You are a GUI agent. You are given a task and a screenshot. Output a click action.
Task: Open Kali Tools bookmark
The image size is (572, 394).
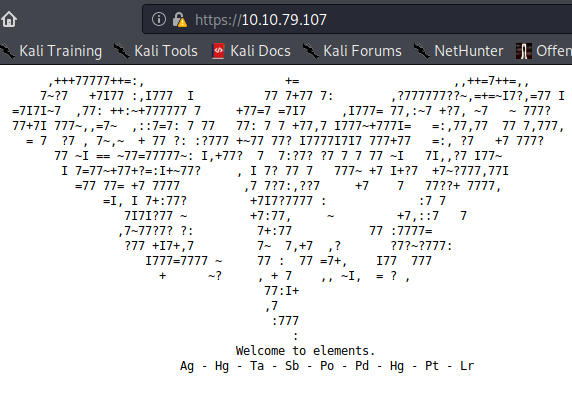point(156,51)
